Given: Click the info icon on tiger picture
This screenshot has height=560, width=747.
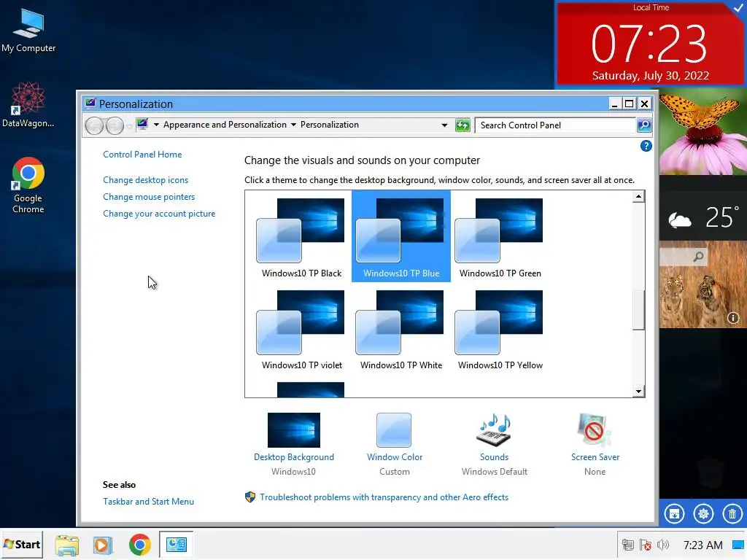Looking at the screenshot, I should [x=732, y=318].
